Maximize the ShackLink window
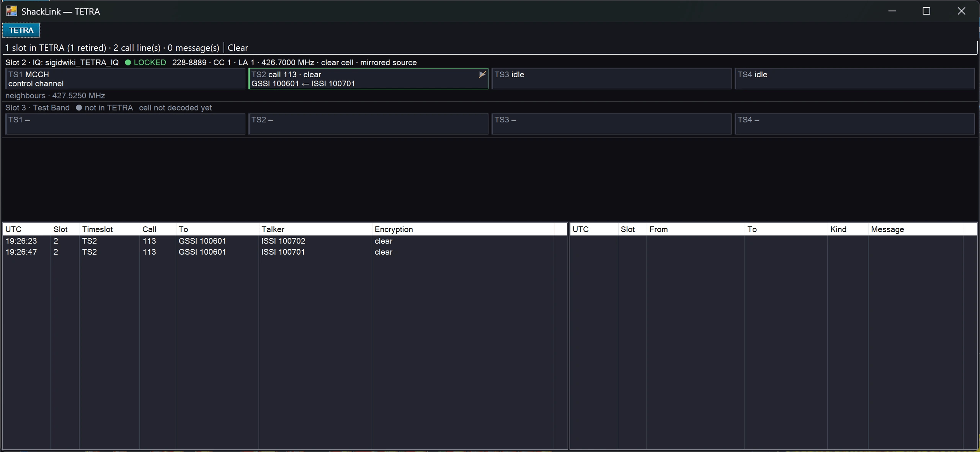 pyautogui.click(x=926, y=11)
